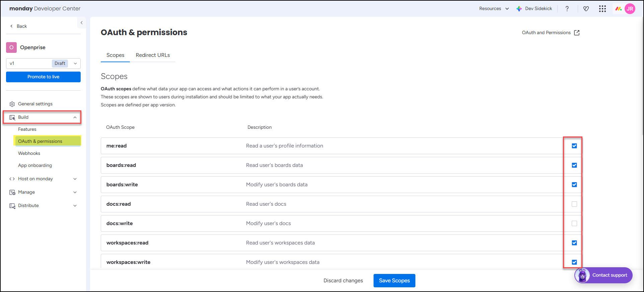This screenshot has height=292, width=644.
Task: Click the Contact support button
Action: [x=603, y=275]
